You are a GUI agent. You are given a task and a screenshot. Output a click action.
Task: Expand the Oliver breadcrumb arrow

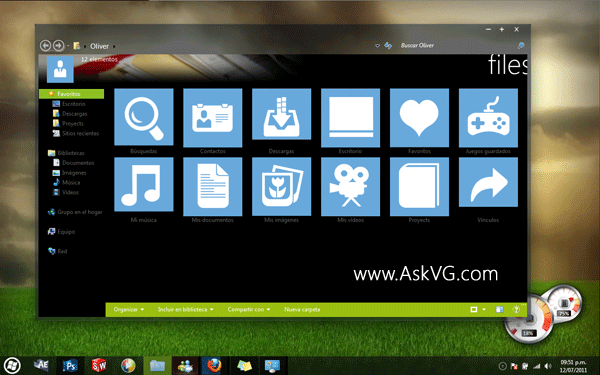[114, 46]
